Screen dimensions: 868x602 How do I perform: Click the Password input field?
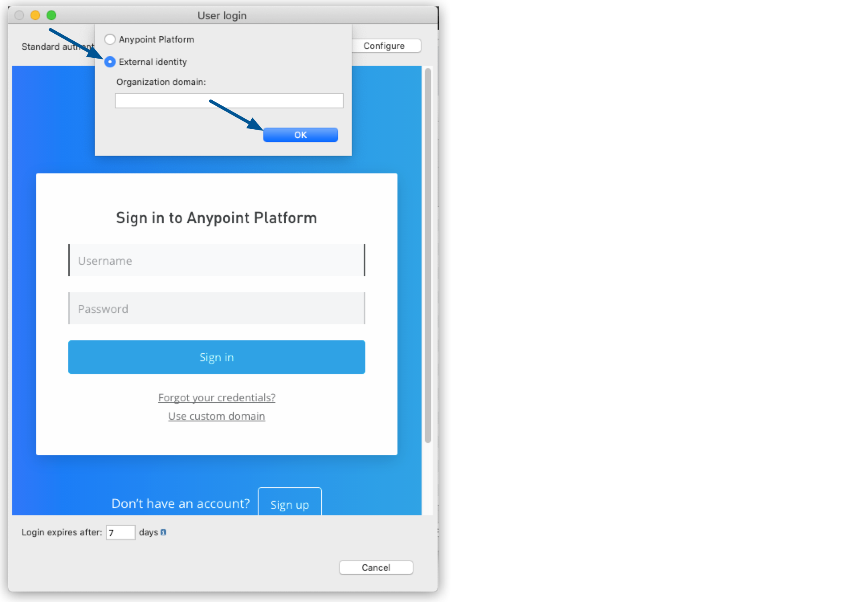click(x=216, y=308)
